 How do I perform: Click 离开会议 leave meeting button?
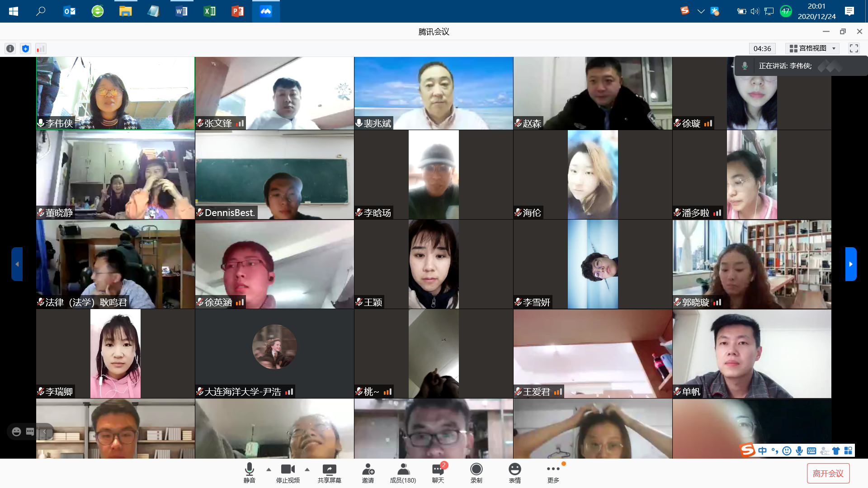pos(828,473)
